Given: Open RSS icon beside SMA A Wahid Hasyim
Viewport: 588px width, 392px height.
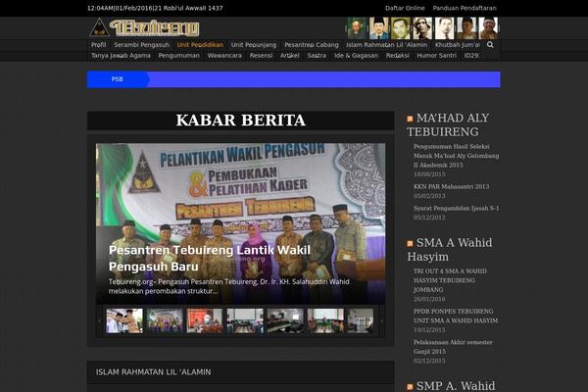Looking at the screenshot, I should tap(410, 244).
